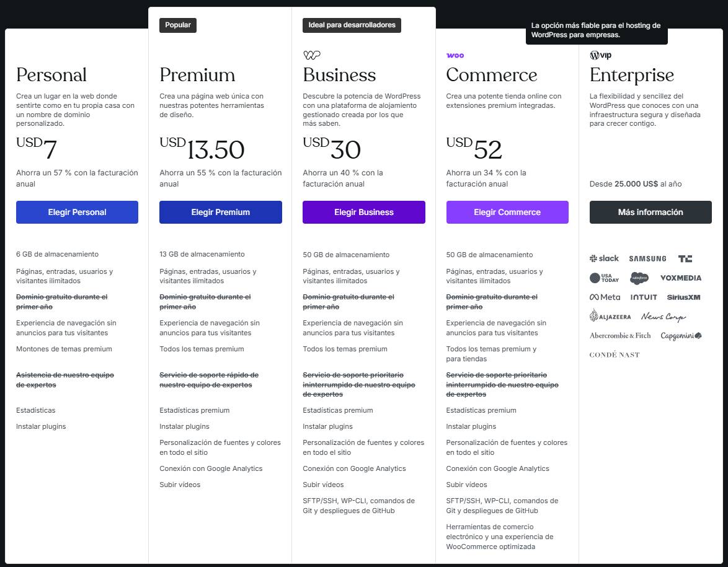Screen dimensions: 728x567
Task: Click the Elegir Premium button
Action: point(220,212)
